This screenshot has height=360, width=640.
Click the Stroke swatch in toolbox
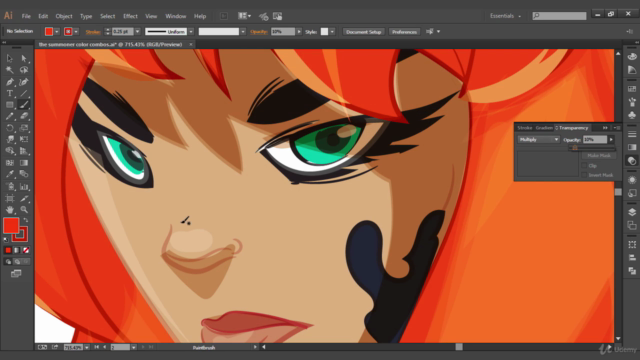click(20, 235)
